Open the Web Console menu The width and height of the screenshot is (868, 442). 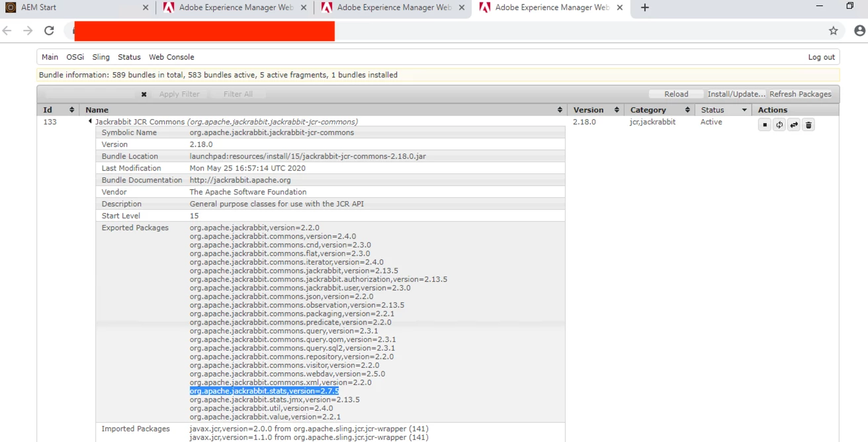click(x=171, y=57)
